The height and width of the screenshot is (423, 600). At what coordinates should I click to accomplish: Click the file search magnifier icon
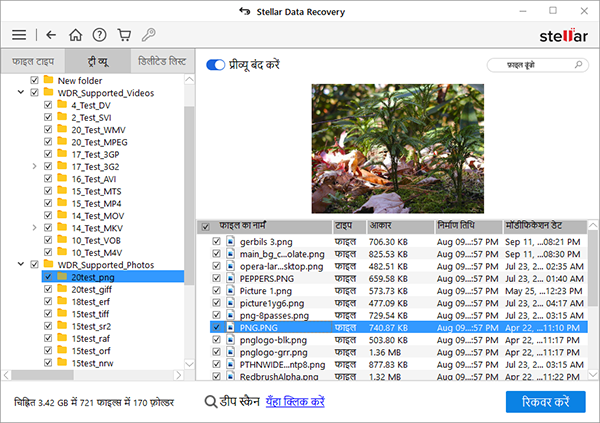click(578, 65)
